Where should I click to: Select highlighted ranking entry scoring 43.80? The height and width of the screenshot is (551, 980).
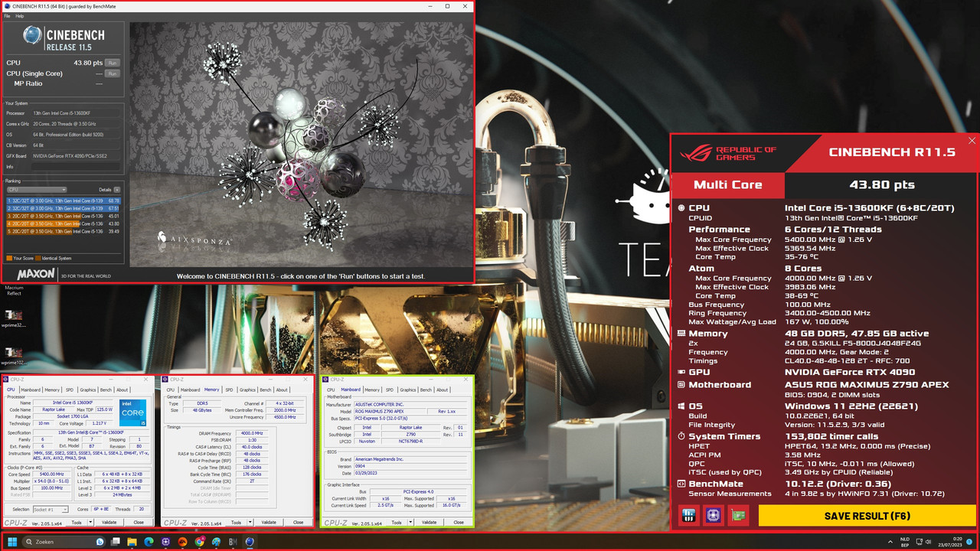coord(63,223)
